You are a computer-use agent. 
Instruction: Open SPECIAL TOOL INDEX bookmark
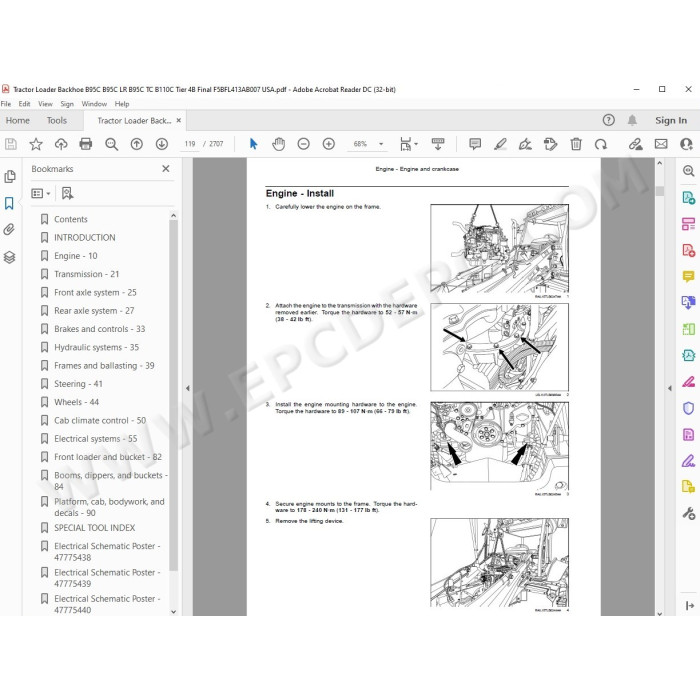(94, 528)
